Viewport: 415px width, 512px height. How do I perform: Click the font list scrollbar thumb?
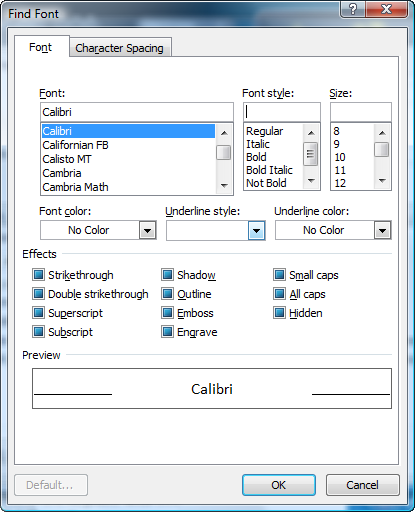pos(224,153)
